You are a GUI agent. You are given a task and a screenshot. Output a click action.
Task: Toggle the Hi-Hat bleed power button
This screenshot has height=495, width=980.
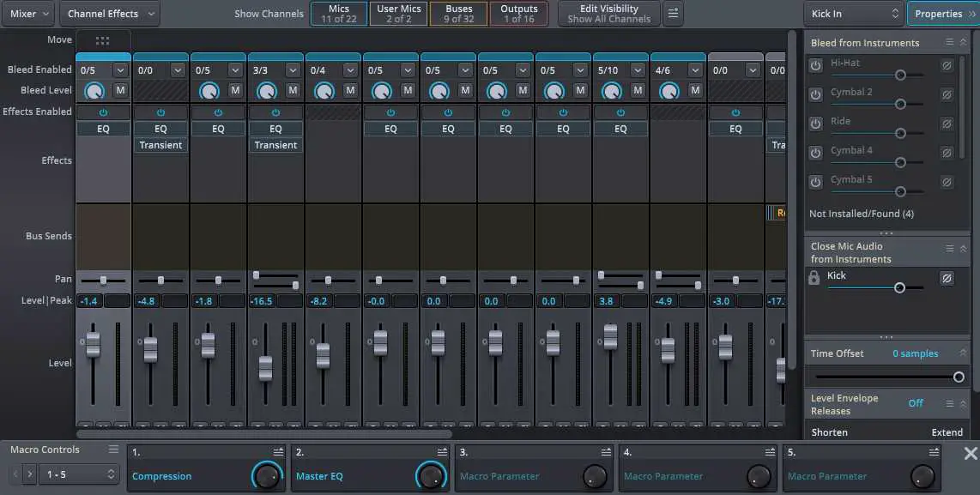point(814,63)
